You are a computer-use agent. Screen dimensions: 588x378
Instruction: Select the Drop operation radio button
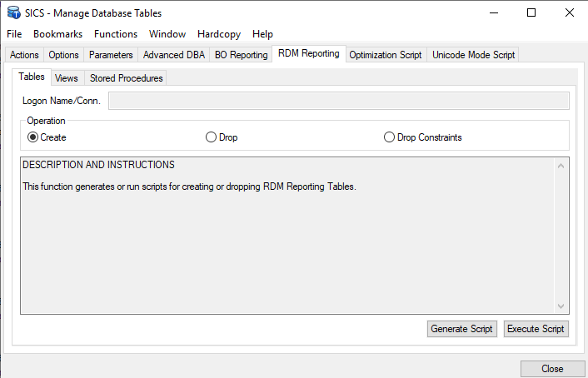tap(211, 137)
